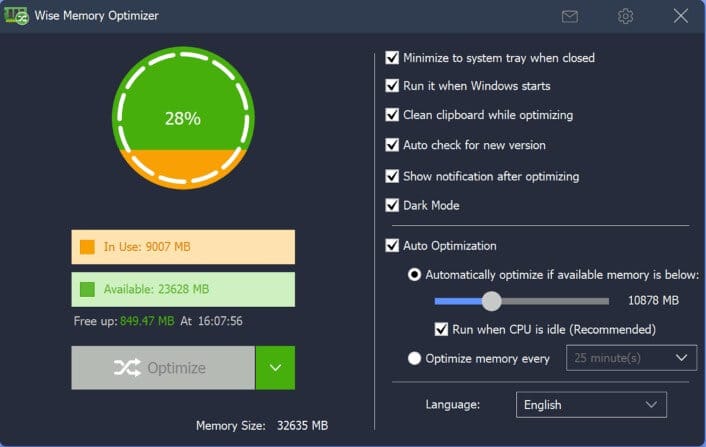
Task: Select the Optimize memory every radio button
Action: [x=414, y=358]
